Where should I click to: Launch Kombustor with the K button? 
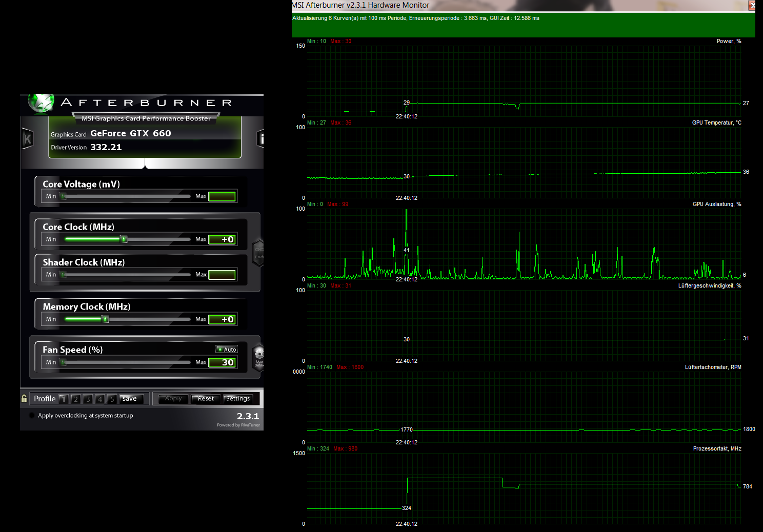pos(27,139)
